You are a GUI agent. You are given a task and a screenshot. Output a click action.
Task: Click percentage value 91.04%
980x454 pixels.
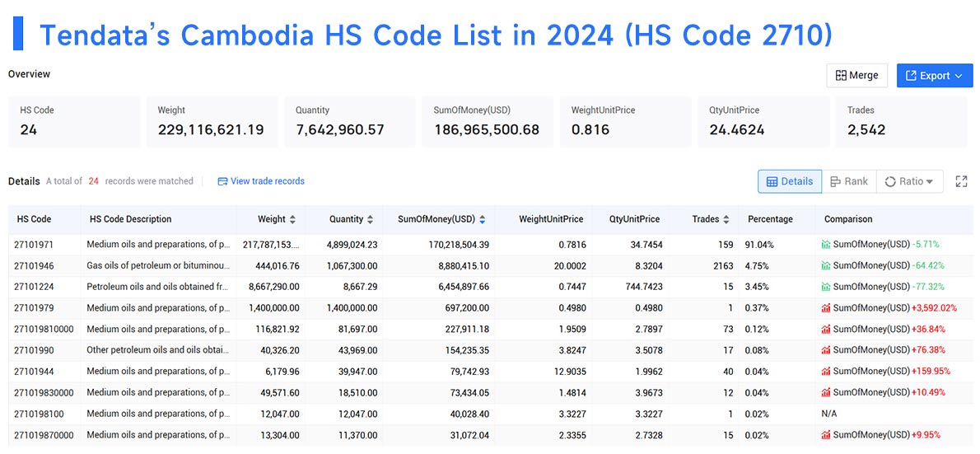759,245
